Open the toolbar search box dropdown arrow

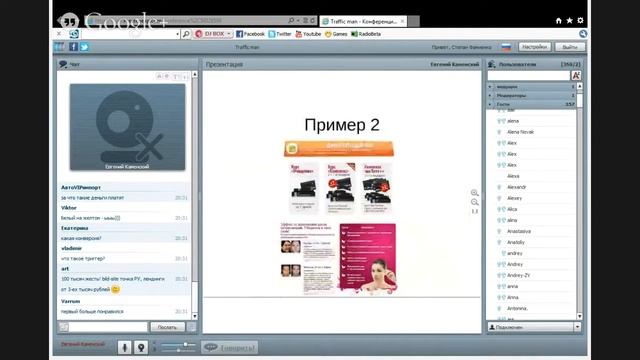tap(177, 34)
